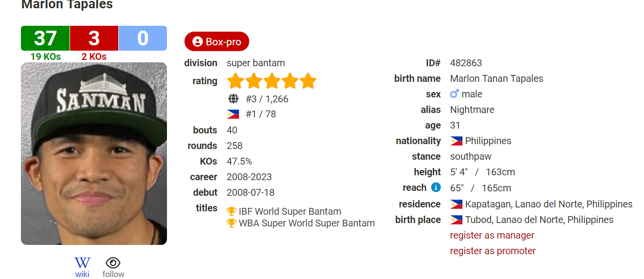Select the red Box-pro button
644x279 pixels.
pos(217,41)
